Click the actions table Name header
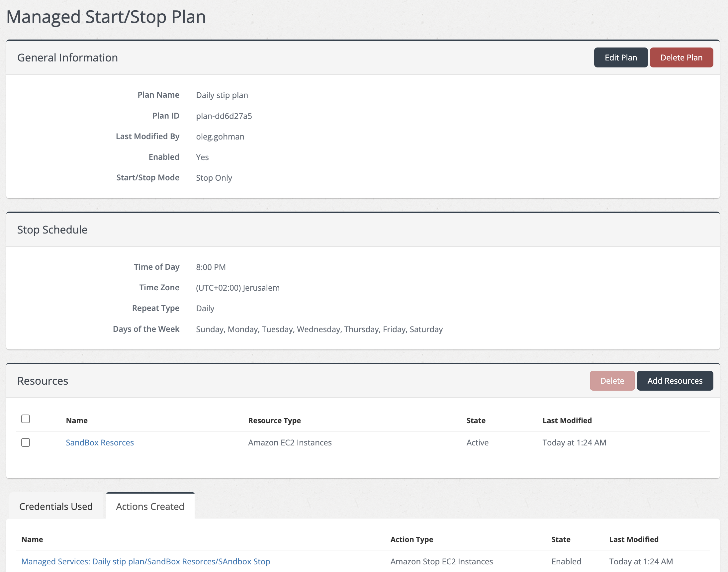 pyautogui.click(x=32, y=539)
